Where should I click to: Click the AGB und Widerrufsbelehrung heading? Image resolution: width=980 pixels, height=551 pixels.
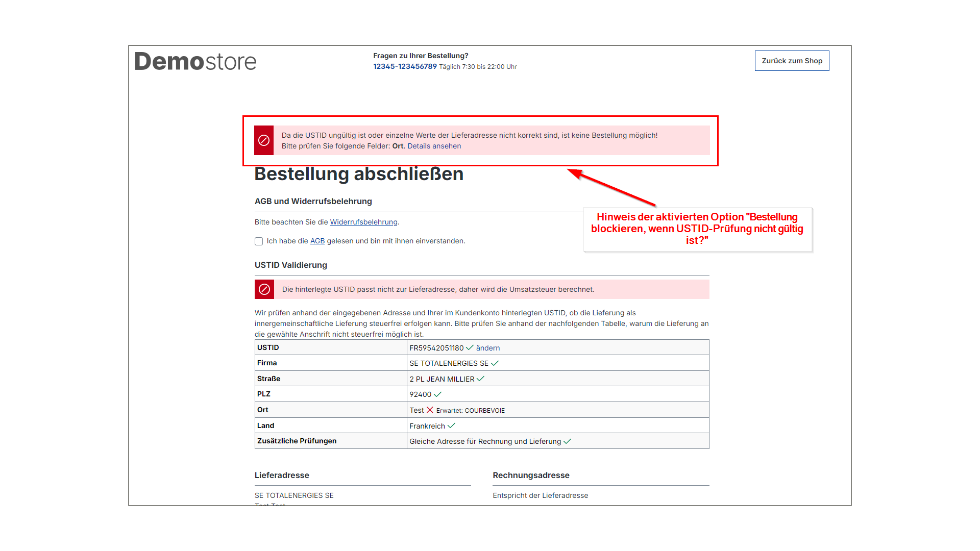(x=313, y=201)
